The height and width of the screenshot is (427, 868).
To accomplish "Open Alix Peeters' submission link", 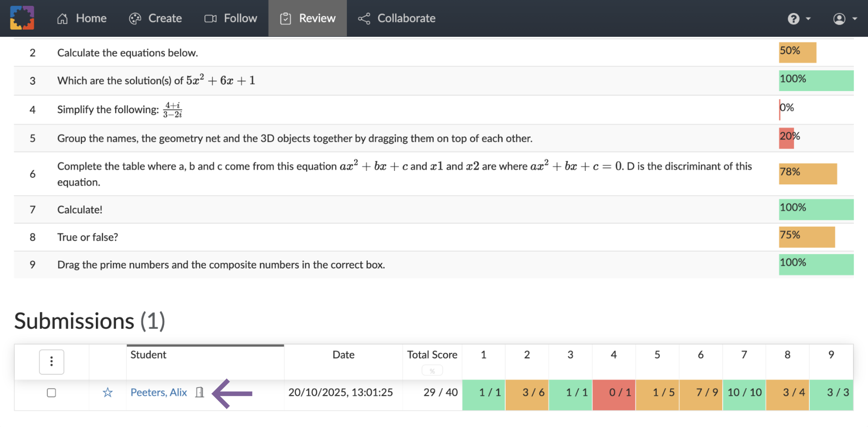I will [x=158, y=393].
